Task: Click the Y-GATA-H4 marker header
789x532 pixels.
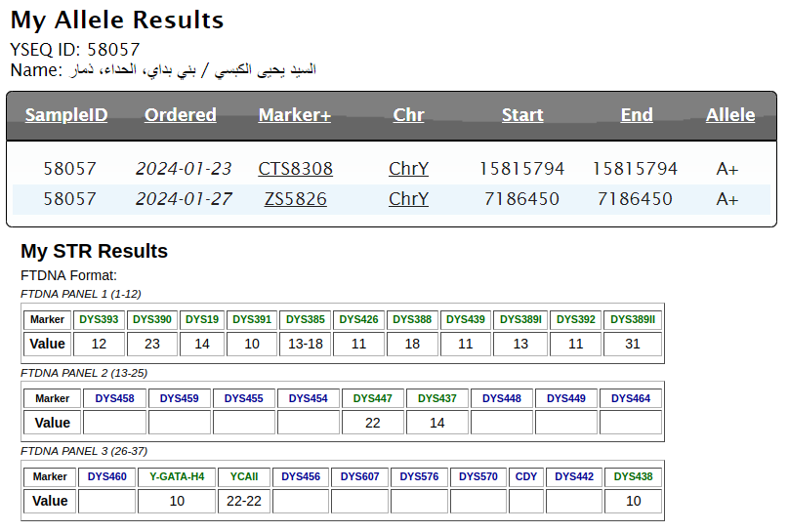Action: (177, 476)
